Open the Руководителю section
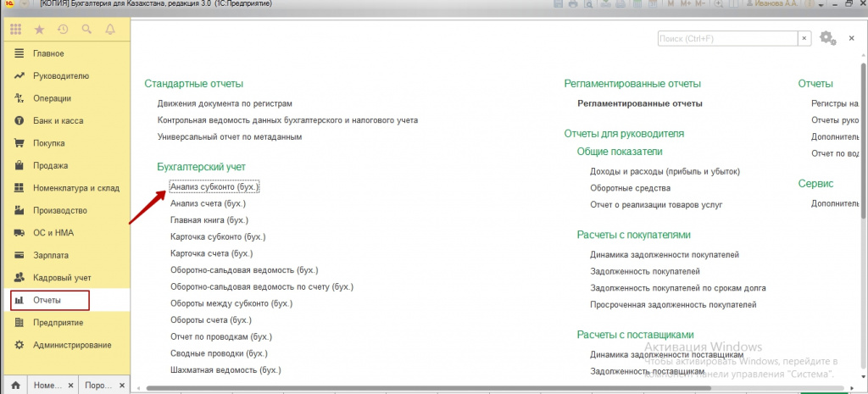868x394 pixels. [65, 75]
